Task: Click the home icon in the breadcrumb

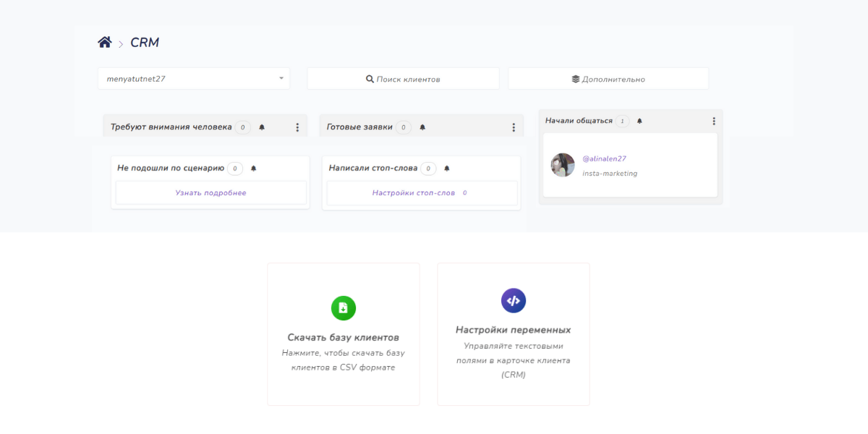Action: tap(106, 42)
